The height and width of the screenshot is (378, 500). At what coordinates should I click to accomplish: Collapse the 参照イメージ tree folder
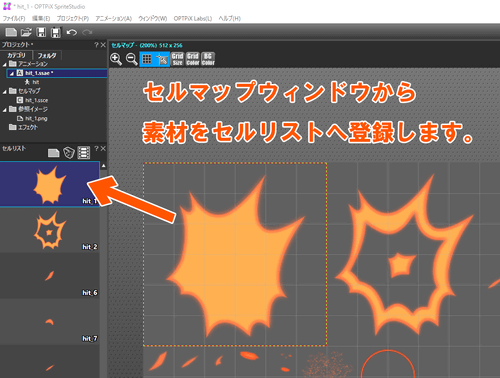tap(5, 110)
